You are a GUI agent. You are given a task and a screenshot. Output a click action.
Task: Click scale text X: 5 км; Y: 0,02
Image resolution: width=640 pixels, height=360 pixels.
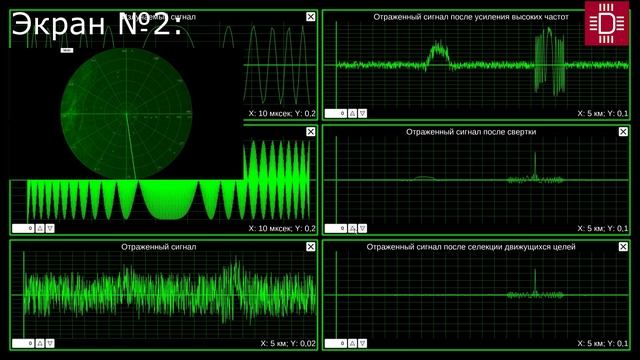tap(288, 344)
